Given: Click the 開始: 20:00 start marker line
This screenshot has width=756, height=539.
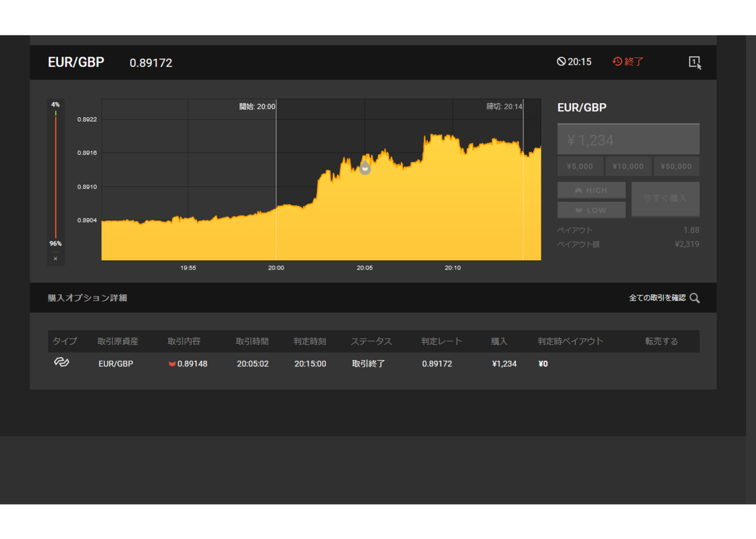Looking at the screenshot, I should pos(276,179).
